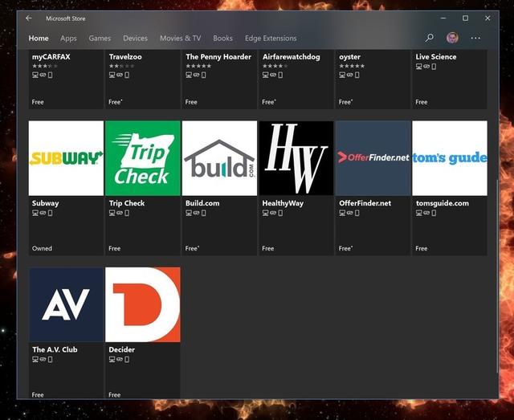
Task: Switch to the Apps tab
Action: click(x=68, y=38)
